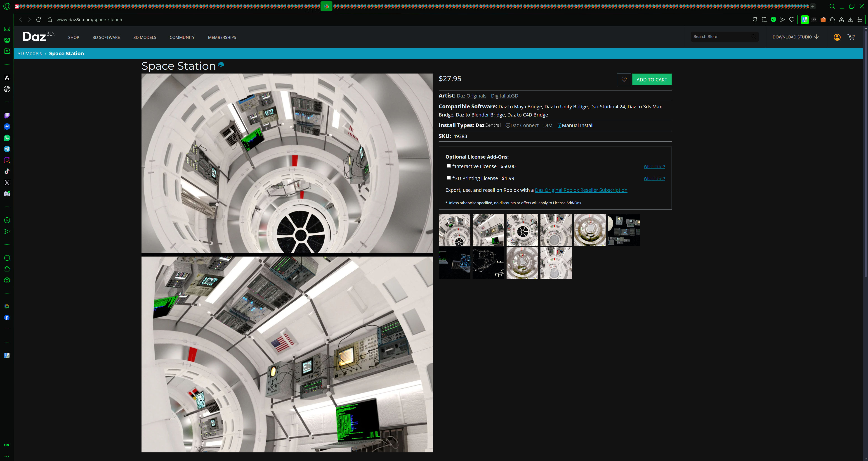The image size is (868, 461).
Task: Click What is this for Interactive License
Action: pyautogui.click(x=654, y=166)
